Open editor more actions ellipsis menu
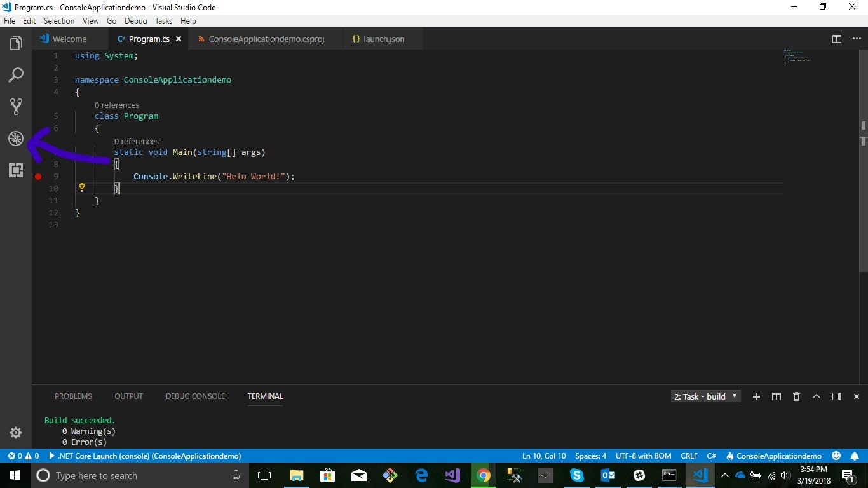Viewport: 868px width, 488px height. pos(857,39)
